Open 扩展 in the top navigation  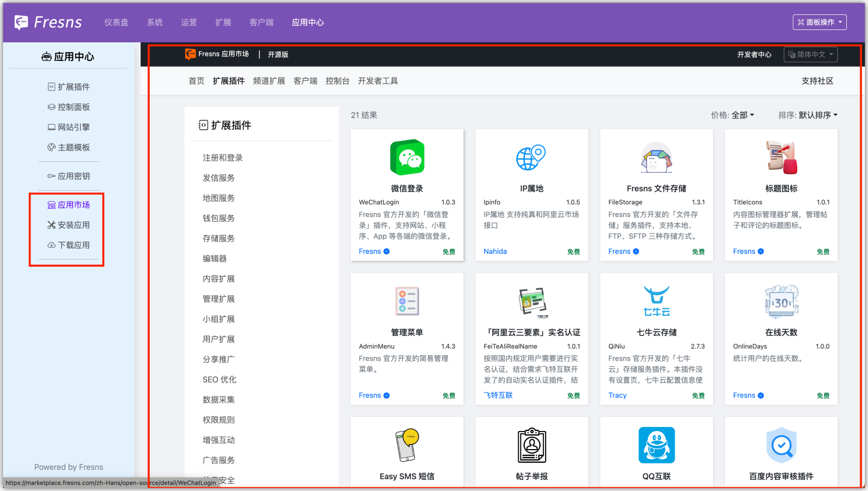(223, 22)
